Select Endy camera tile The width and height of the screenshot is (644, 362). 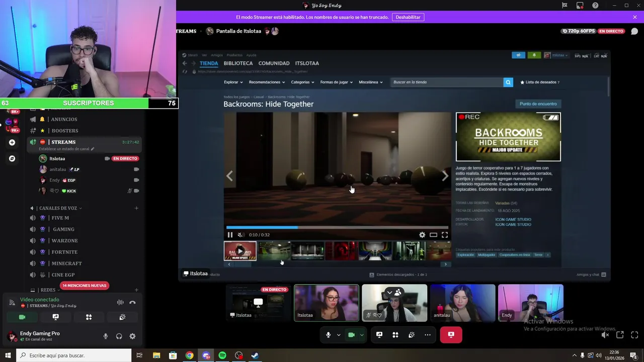531,303
